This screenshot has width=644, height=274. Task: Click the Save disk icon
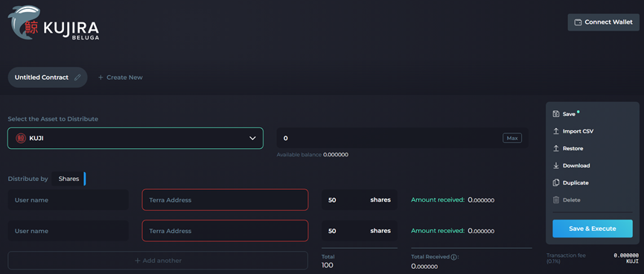[555, 114]
